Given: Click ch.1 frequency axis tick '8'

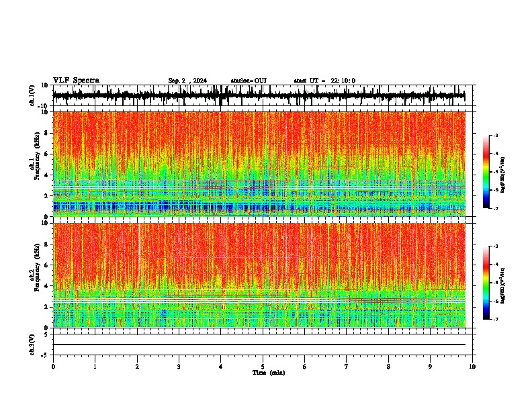Looking at the screenshot, I should click(47, 133).
